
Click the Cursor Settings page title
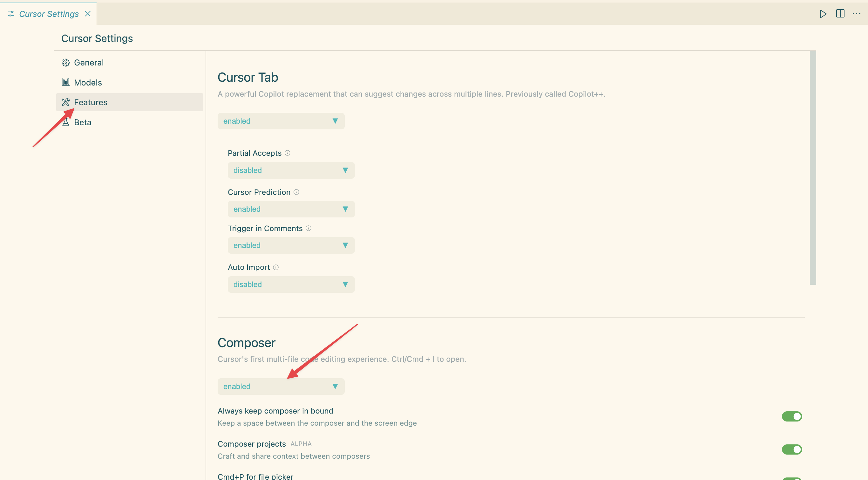click(97, 38)
